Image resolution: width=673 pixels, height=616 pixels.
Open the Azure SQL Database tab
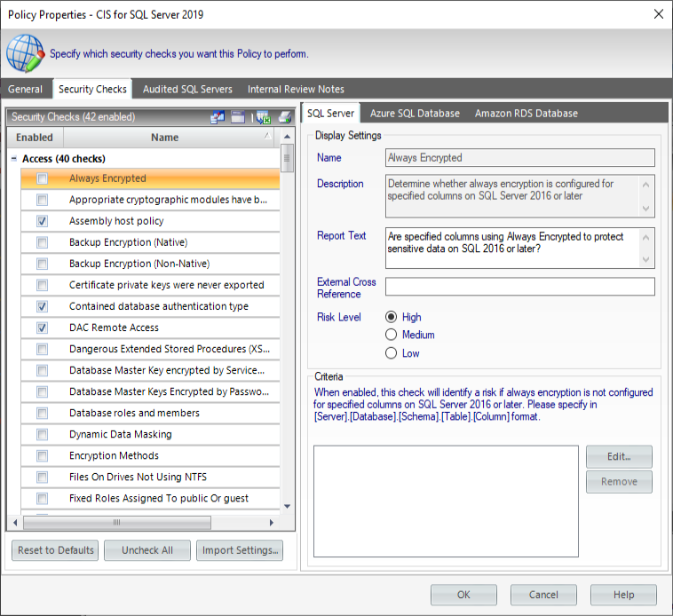415,114
